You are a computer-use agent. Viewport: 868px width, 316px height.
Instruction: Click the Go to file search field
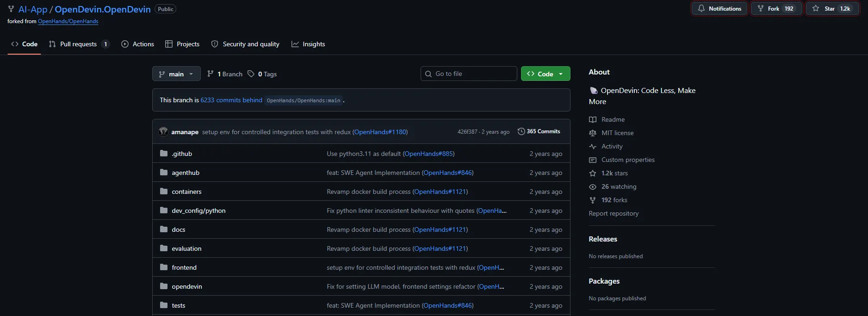(x=469, y=74)
